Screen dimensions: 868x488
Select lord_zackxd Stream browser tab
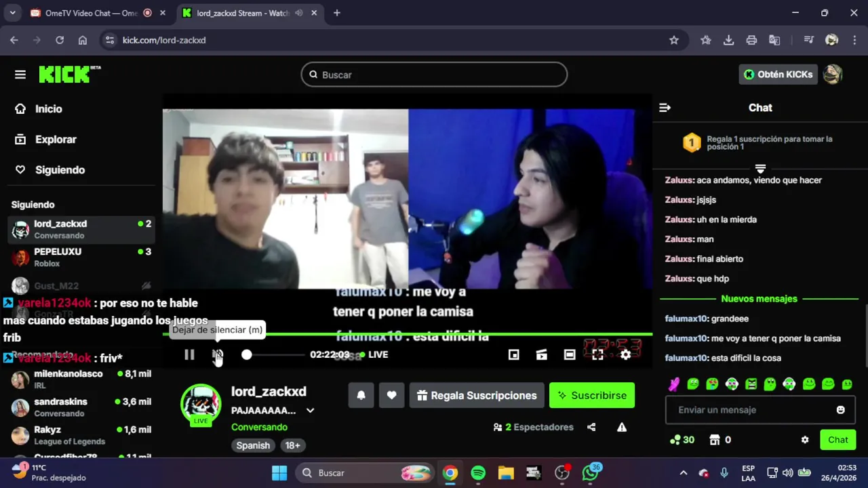[x=243, y=13]
